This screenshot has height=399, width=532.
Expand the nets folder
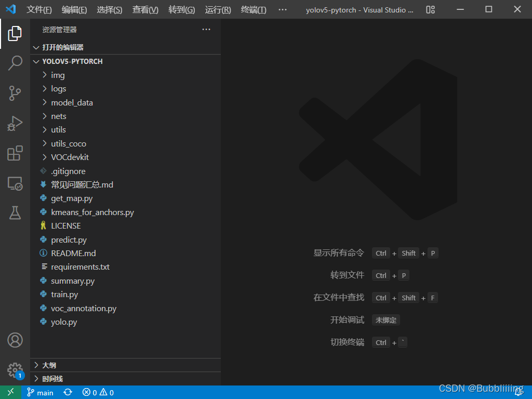[x=126, y=116]
